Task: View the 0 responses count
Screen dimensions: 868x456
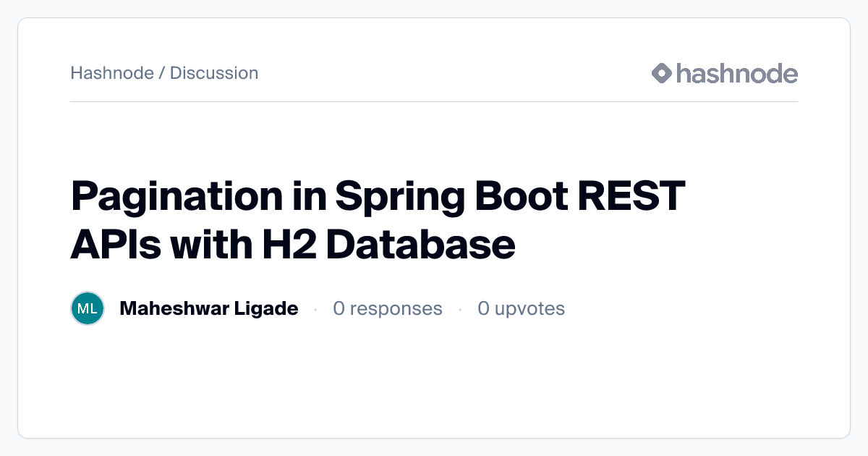Action: tap(387, 309)
